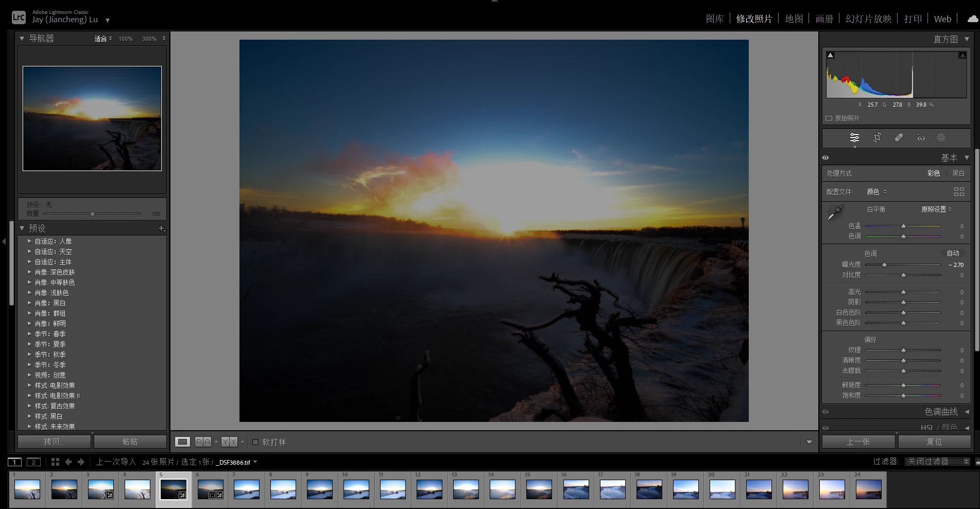
Task: Go to the 画册 module
Action: [824, 19]
